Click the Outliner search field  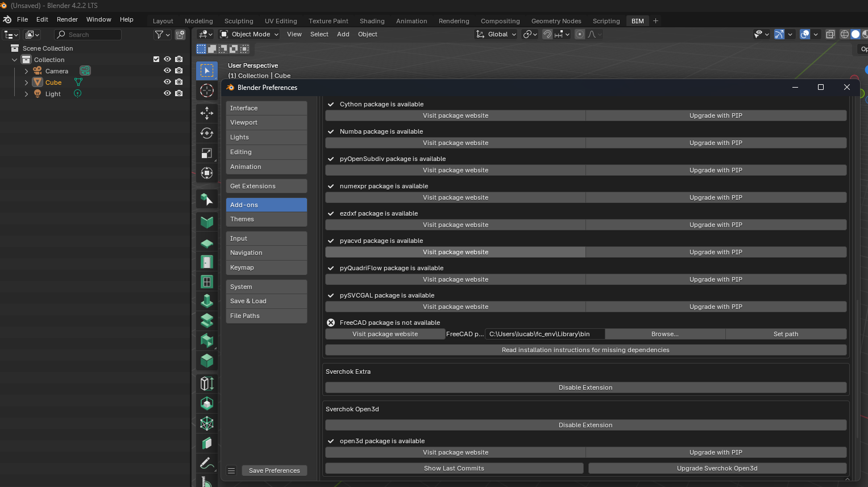tap(88, 35)
